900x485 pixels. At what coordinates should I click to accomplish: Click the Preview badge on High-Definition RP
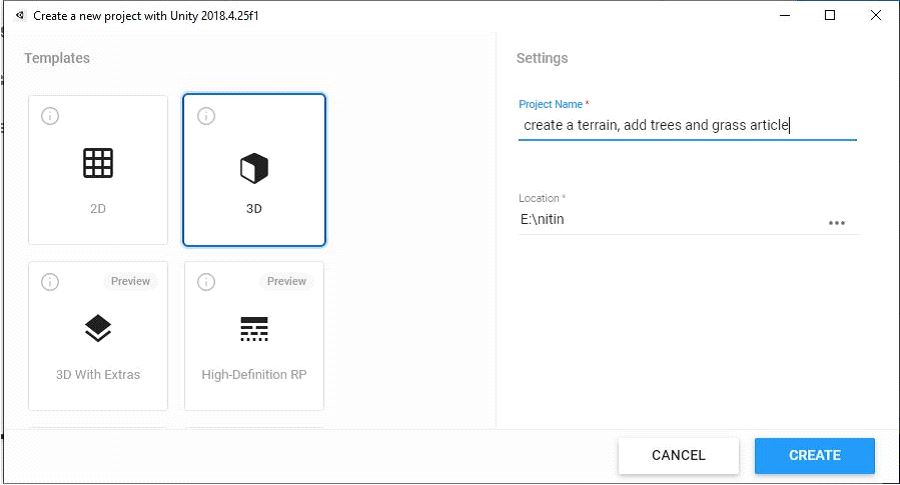pyautogui.click(x=286, y=281)
